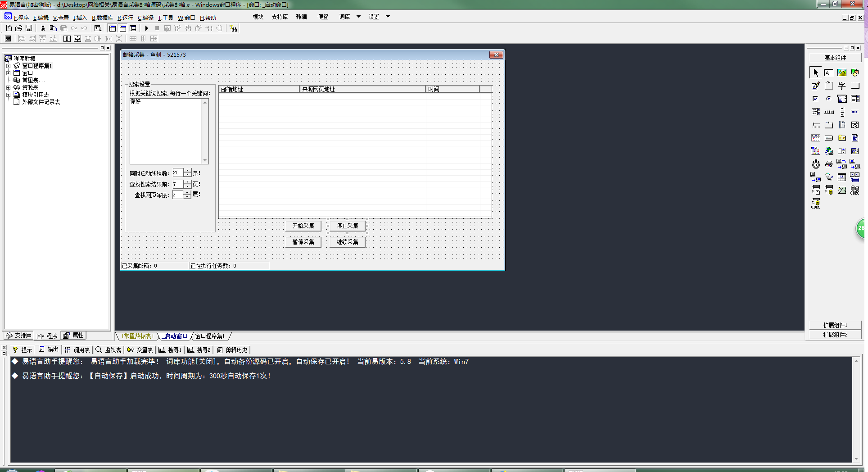Open the 属性 tab in left panel
The image size is (868, 472).
click(x=74, y=336)
